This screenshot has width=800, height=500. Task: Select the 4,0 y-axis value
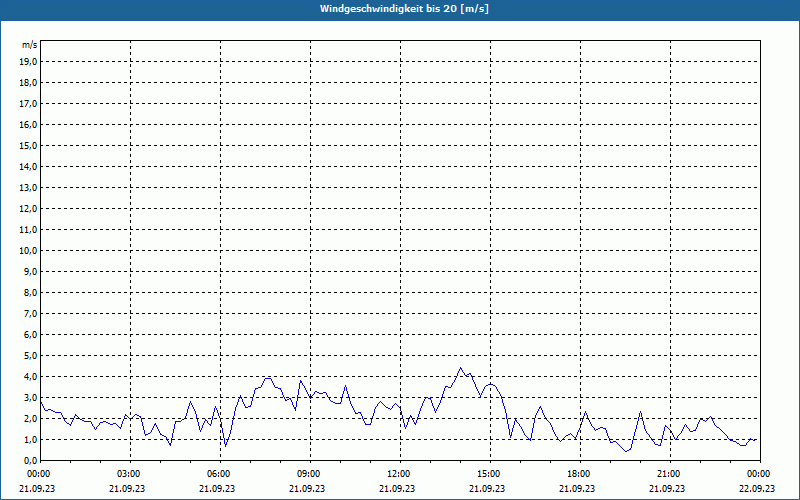[30, 377]
